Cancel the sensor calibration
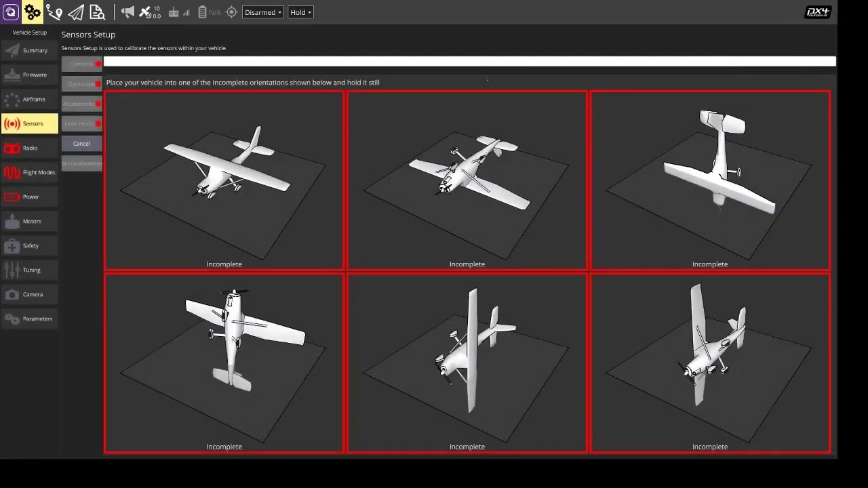Viewport: 868px width, 488px height. point(81,144)
